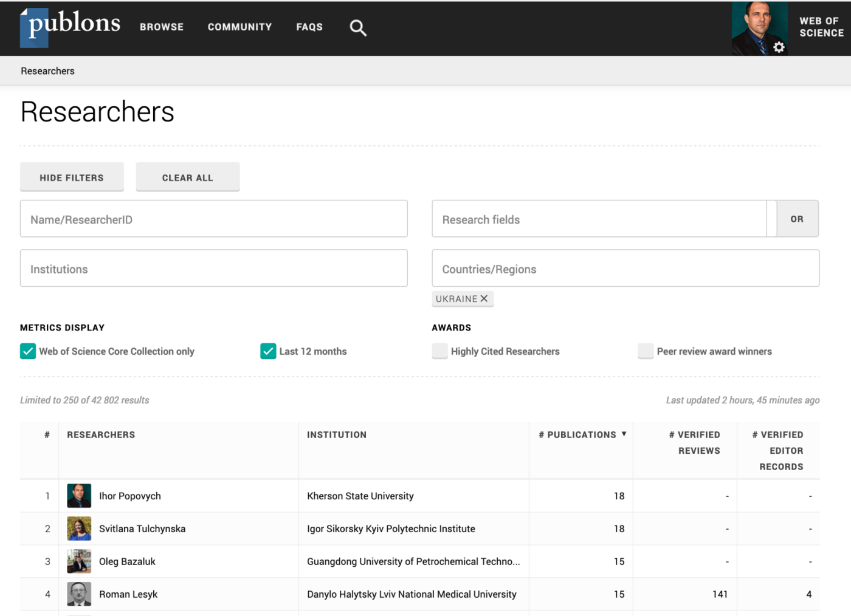Select Igor Sikorsky Kyiv Polytechnic Institute cell
The height and width of the screenshot is (616, 851).
click(391, 529)
